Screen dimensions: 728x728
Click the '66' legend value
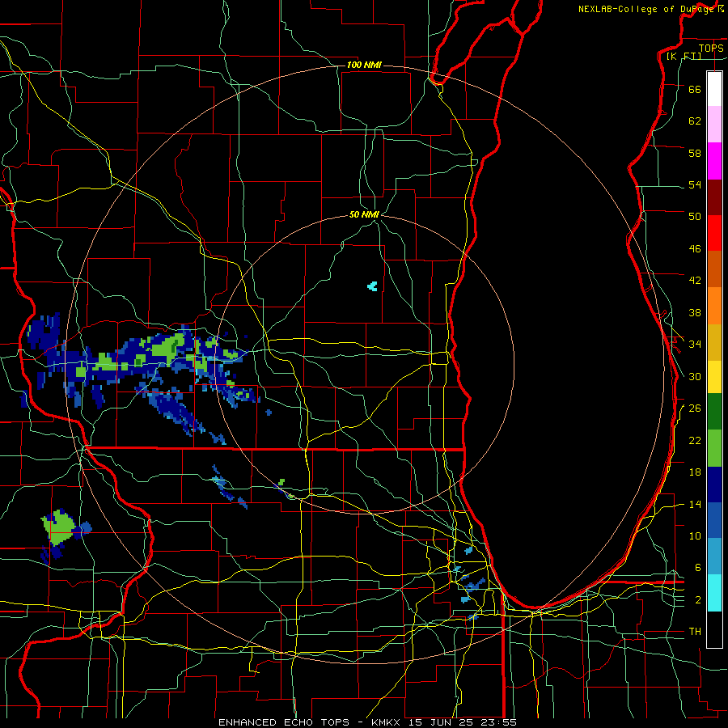(695, 89)
